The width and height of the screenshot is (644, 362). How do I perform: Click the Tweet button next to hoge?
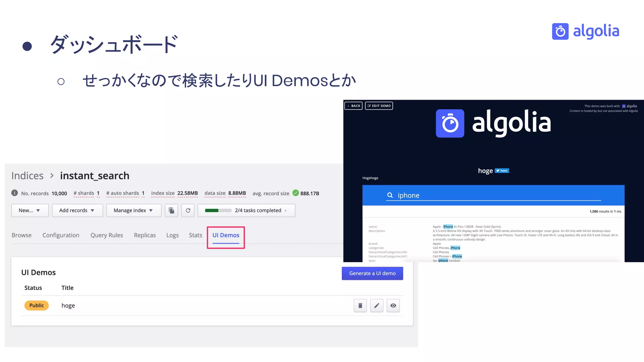(502, 171)
